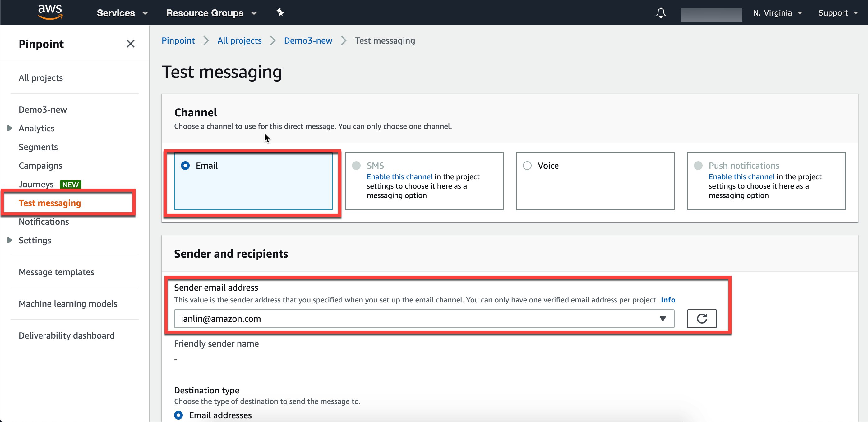
Task: Open the notifications bell
Action: [660, 13]
